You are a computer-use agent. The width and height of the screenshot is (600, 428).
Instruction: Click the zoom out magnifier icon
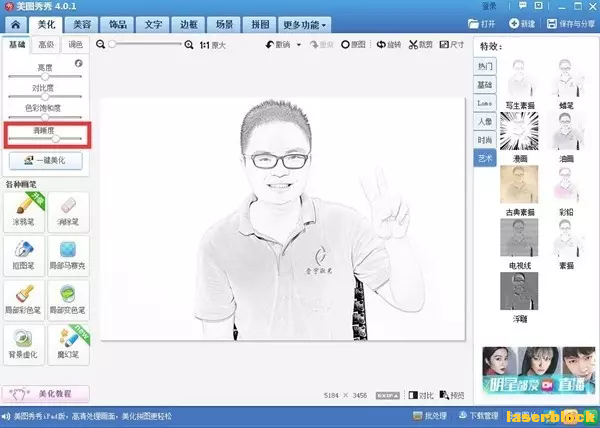click(x=101, y=44)
